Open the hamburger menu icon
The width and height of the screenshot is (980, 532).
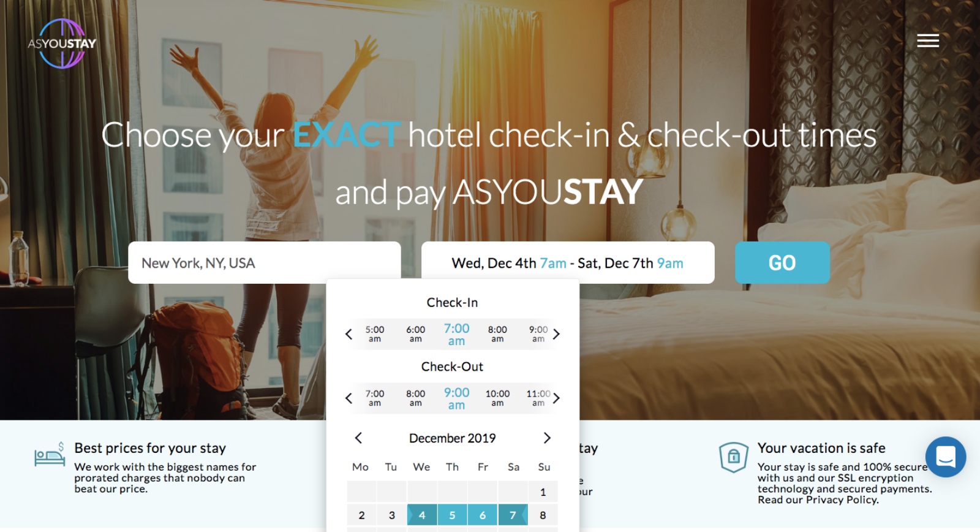tap(927, 40)
